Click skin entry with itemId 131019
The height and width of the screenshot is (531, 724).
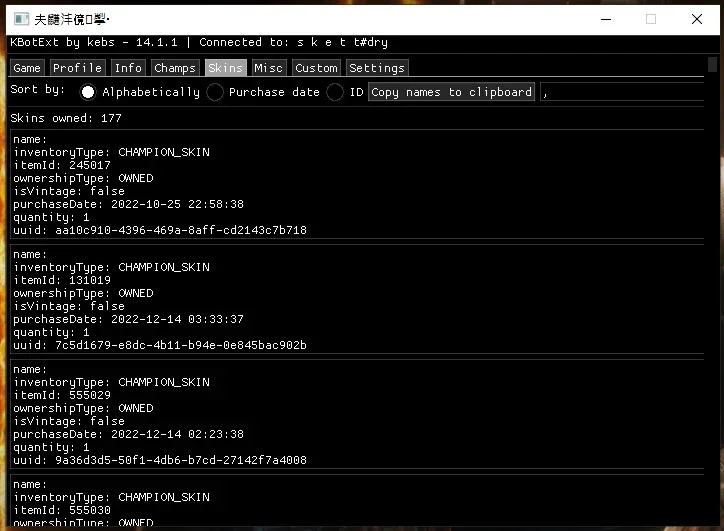[x=357, y=299]
